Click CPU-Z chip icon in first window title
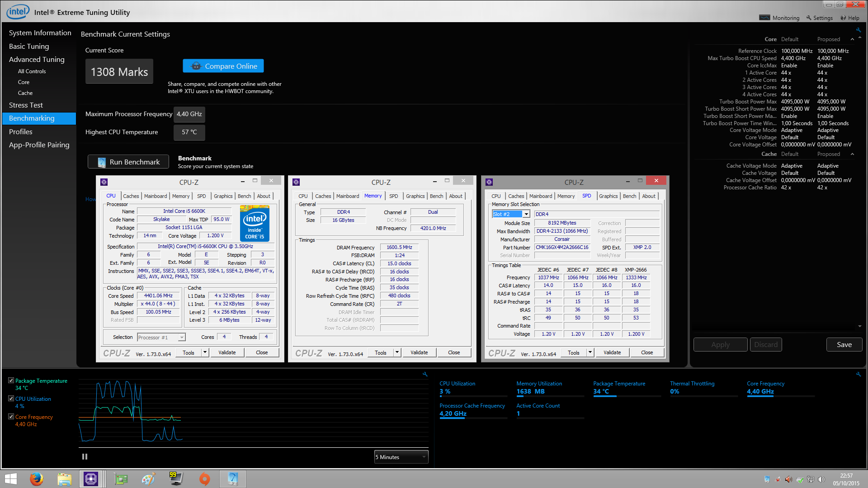The height and width of the screenshot is (488, 868). [x=104, y=182]
